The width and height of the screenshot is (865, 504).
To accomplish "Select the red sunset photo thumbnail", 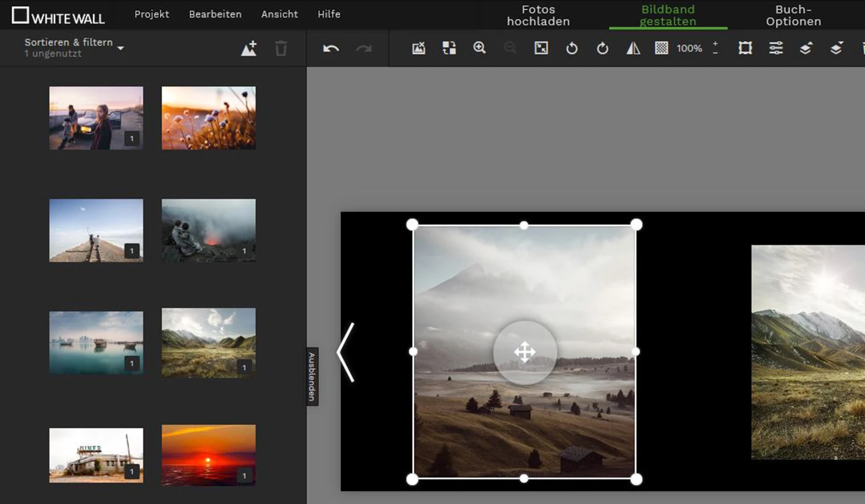I will [x=208, y=455].
